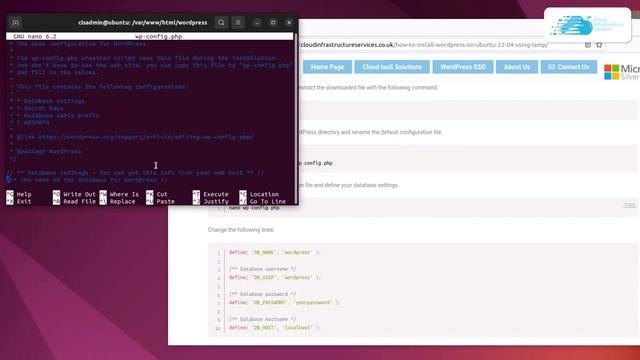Click 'ABSPATH' bullet line in nano
Viewport: 640px width, 360px height.
[33, 122]
